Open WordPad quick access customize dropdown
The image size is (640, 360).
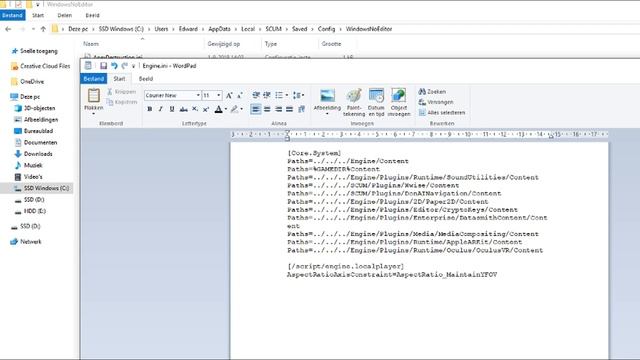point(133,66)
